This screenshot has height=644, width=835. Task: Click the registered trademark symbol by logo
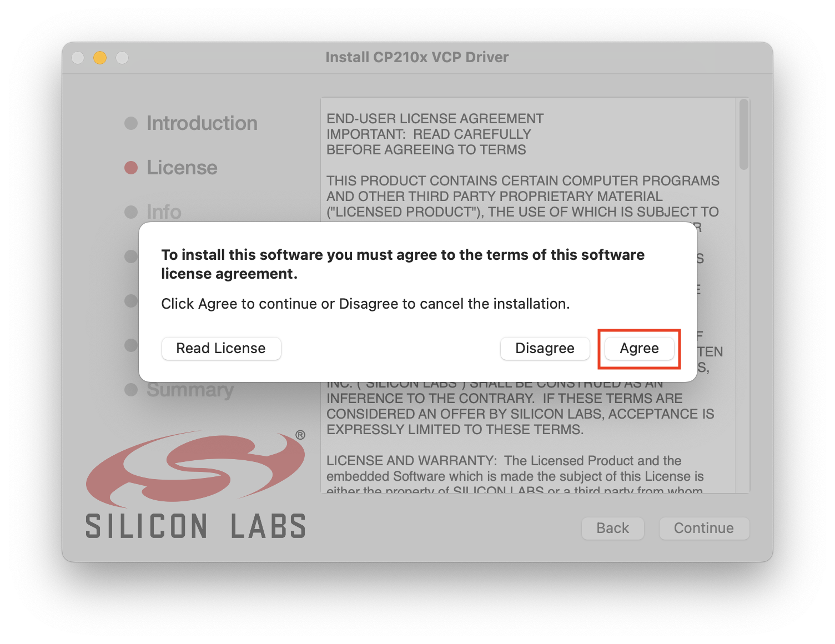coord(300,435)
